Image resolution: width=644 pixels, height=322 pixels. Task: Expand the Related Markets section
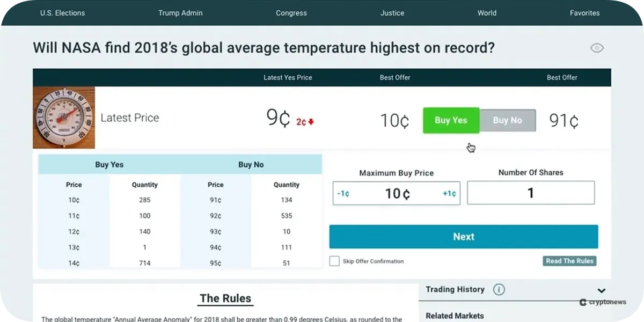point(456,316)
